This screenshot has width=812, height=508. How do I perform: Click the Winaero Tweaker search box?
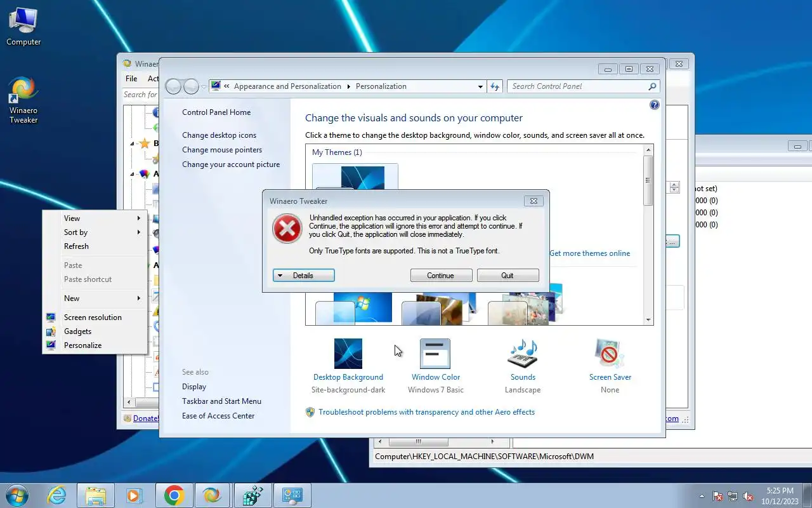pyautogui.click(x=140, y=95)
